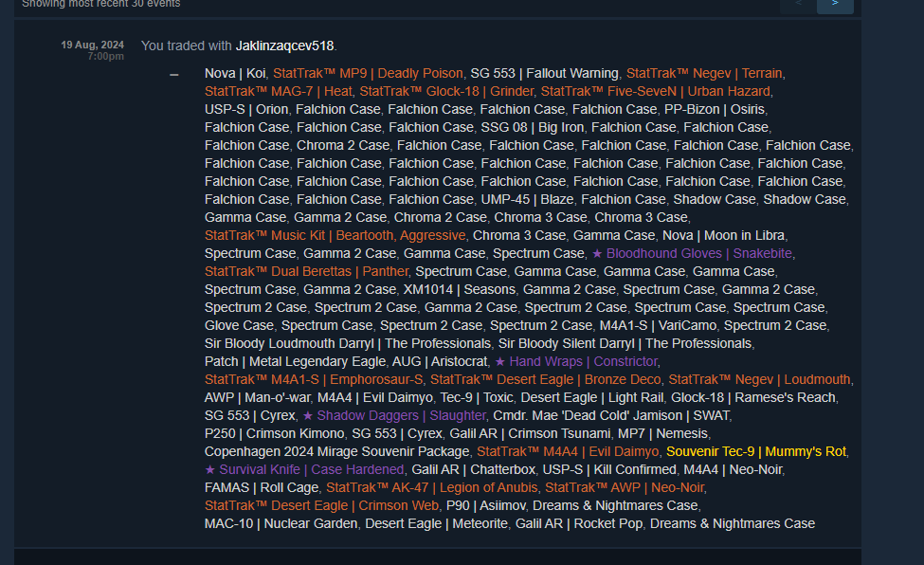The image size is (924, 565).
Task: Open the SSG 08 | Big Iron item
Action: coord(532,127)
